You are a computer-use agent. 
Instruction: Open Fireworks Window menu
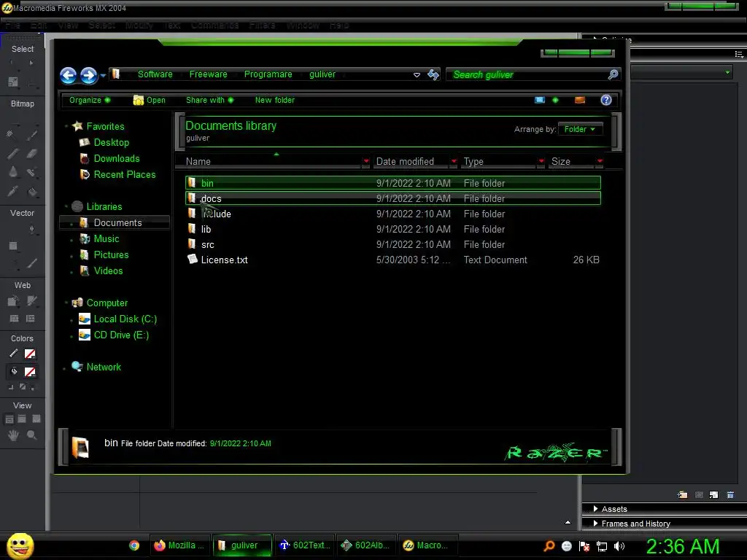[303, 26]
